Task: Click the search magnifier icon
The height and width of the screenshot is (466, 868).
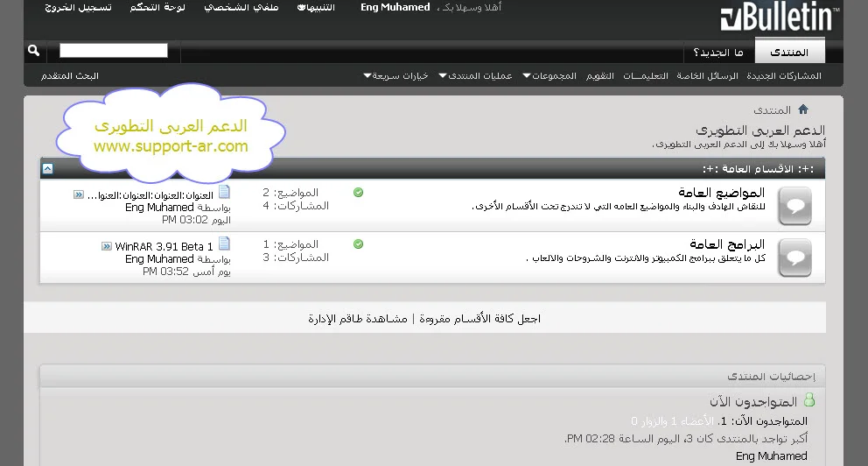Action: (34, 51)
